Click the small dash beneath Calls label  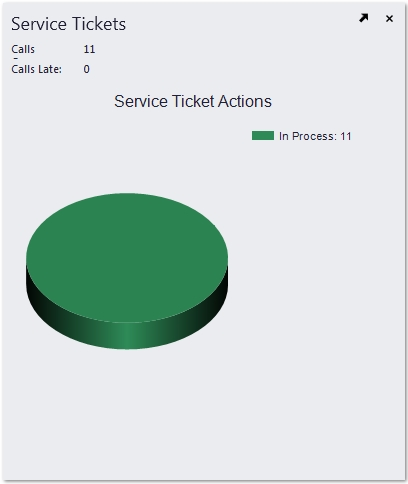[16, 58]
